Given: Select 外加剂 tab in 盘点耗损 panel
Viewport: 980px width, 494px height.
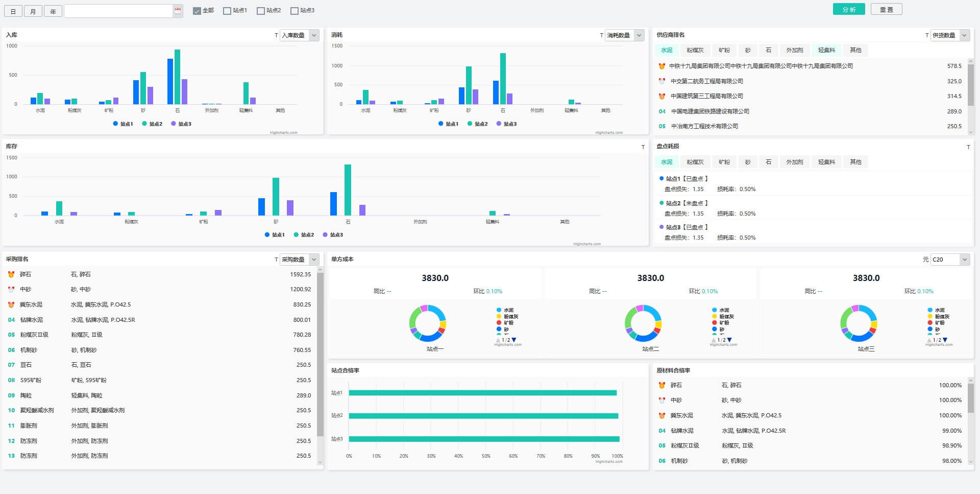Looking at the screenshot, I should click(794, 162).
